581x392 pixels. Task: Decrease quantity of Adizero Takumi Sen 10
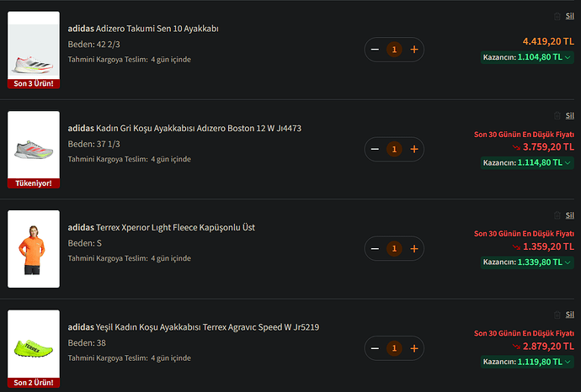[375, 50]
